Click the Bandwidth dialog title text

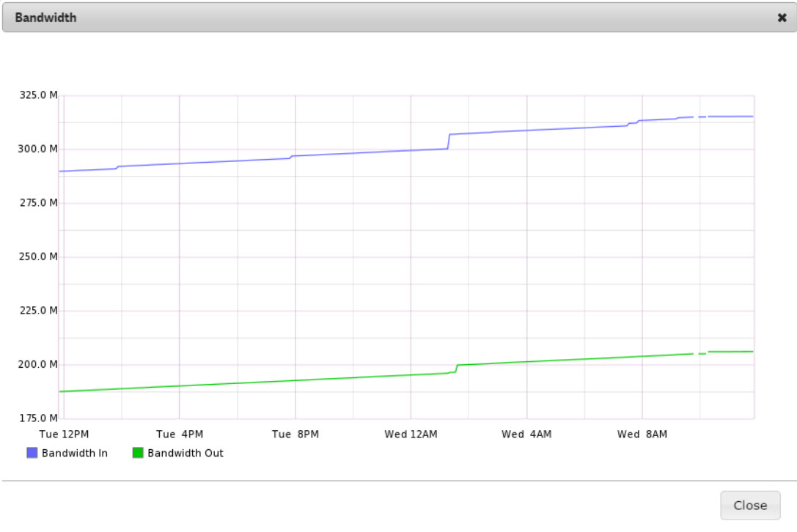pos(45,18)
